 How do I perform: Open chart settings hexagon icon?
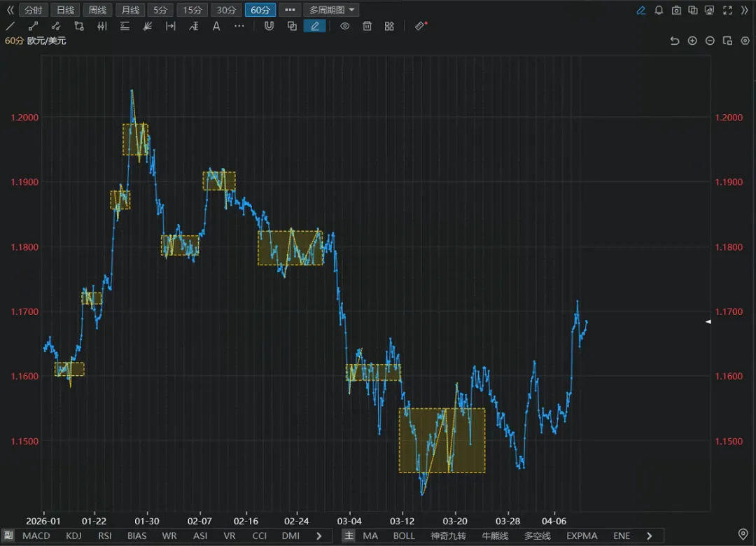tap(745, 41)
